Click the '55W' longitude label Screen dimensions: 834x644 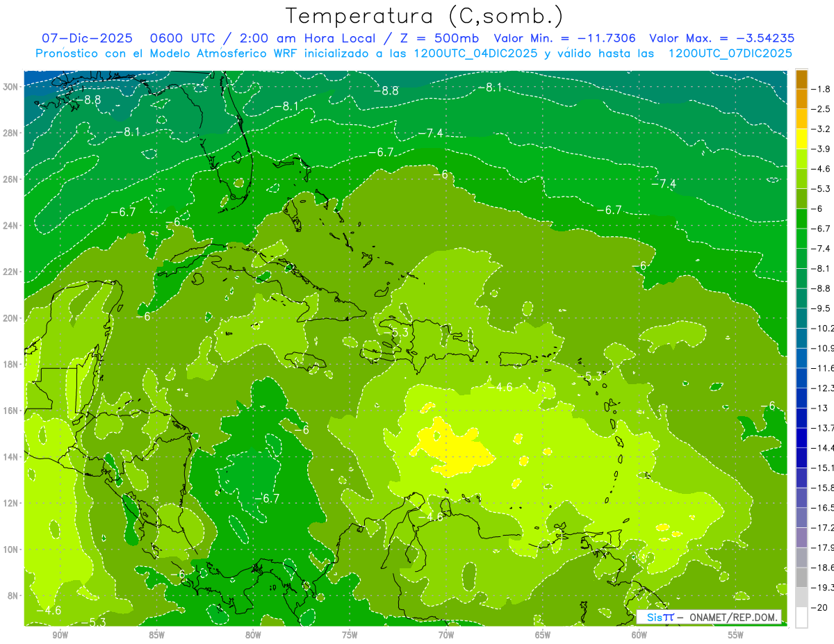tap(736, 635)
